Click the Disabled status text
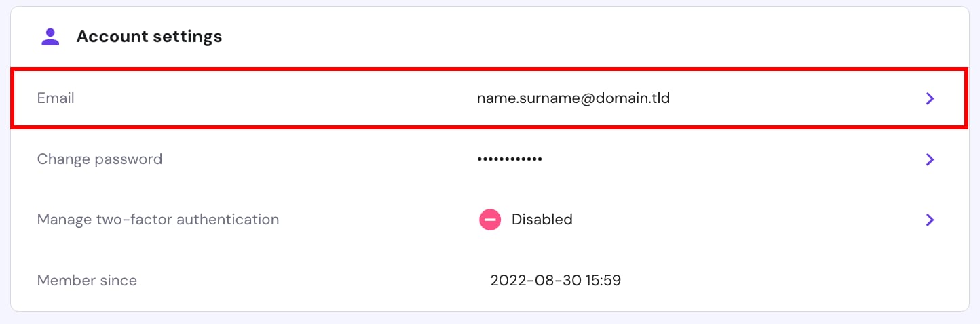 [542, 220]
